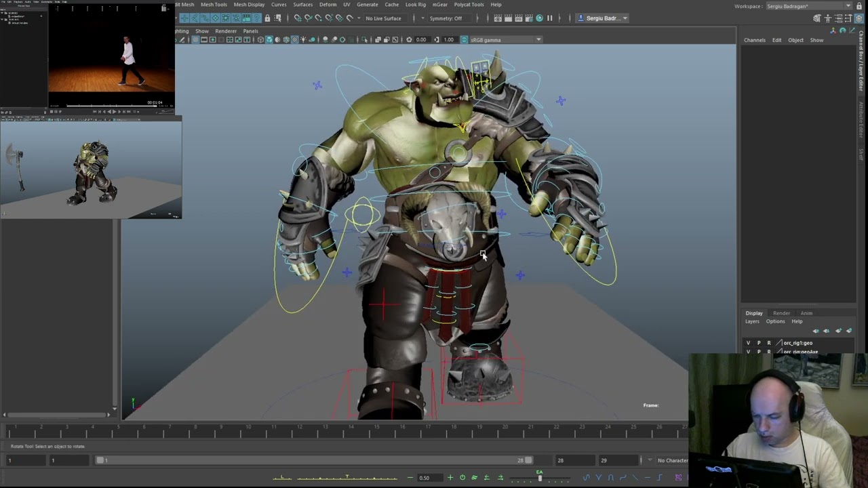The height and width of the screenshot is (488, 868).
Task: Toggle the workspace lock padlock
Action: (x=861, y=6)
